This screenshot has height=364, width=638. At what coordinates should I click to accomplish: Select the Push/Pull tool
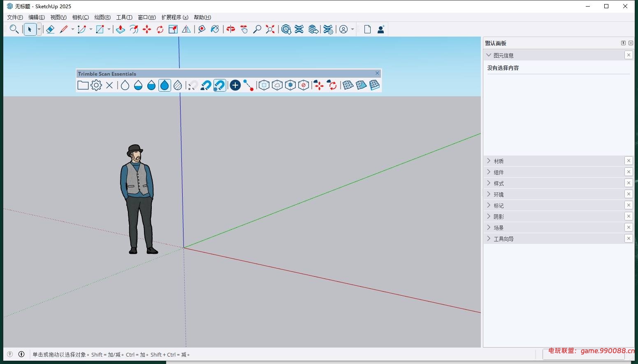(x=120, y=29)
